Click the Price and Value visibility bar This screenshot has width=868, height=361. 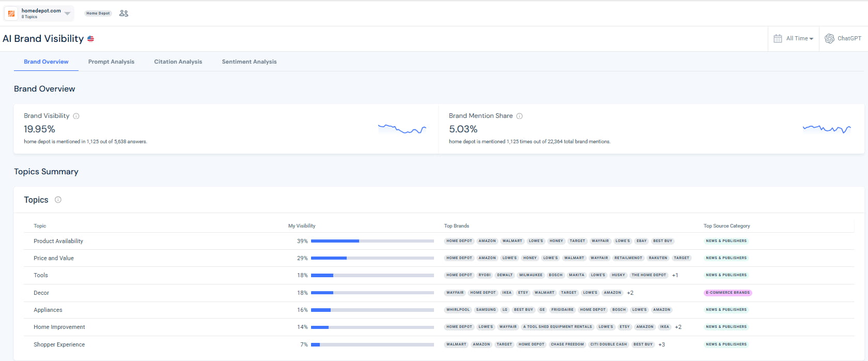point(372,258)
